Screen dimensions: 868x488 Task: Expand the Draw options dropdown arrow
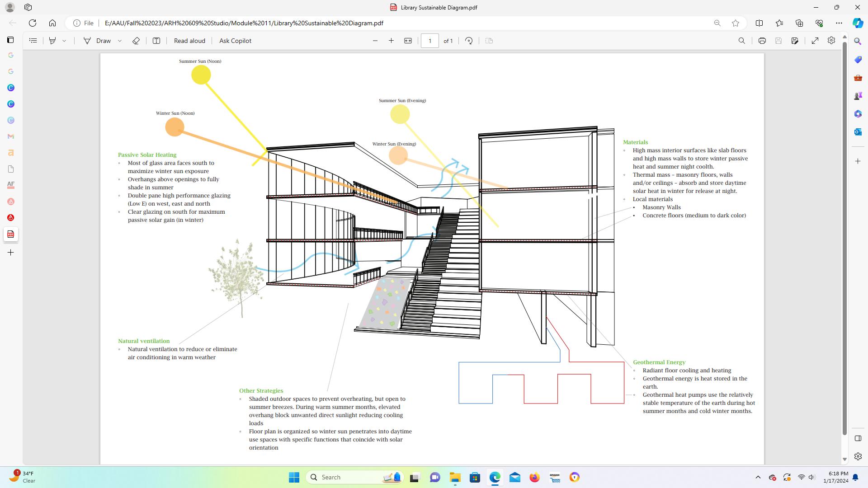coord(120,41)
